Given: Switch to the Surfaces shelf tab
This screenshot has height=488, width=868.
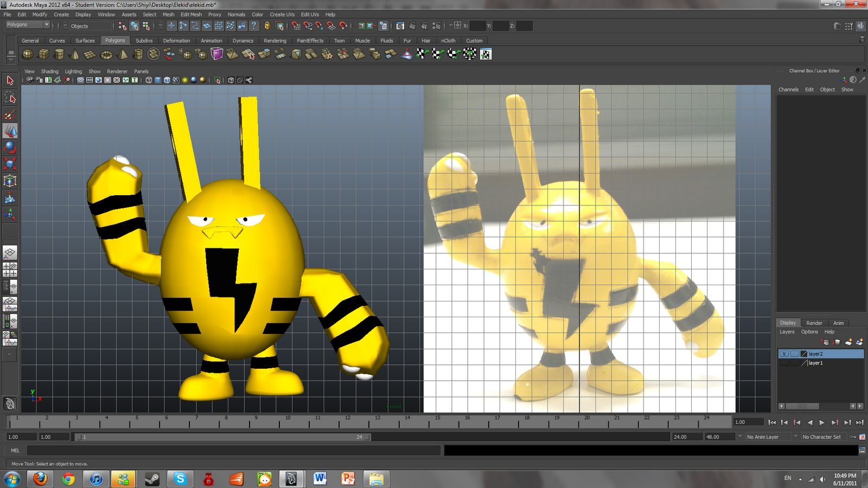Looking at the screenshot, I should point(85,41).
